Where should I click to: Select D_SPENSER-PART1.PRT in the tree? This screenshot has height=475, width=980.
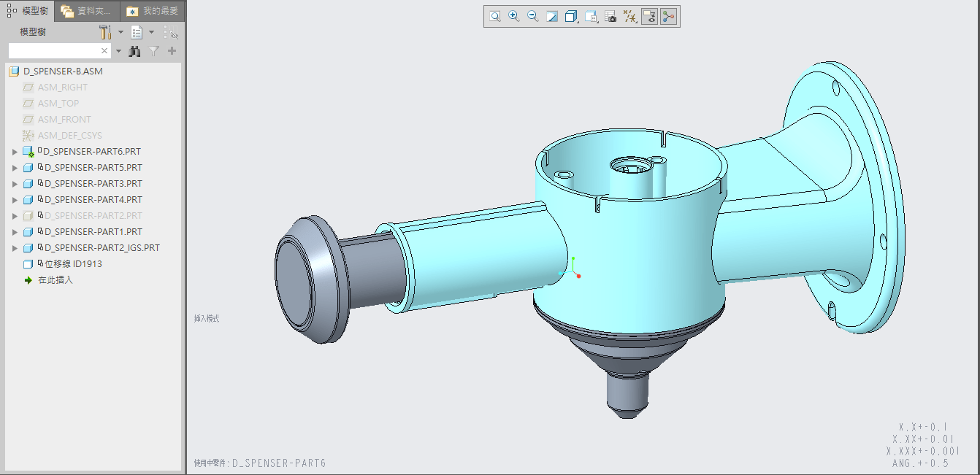tap(93, 232)
